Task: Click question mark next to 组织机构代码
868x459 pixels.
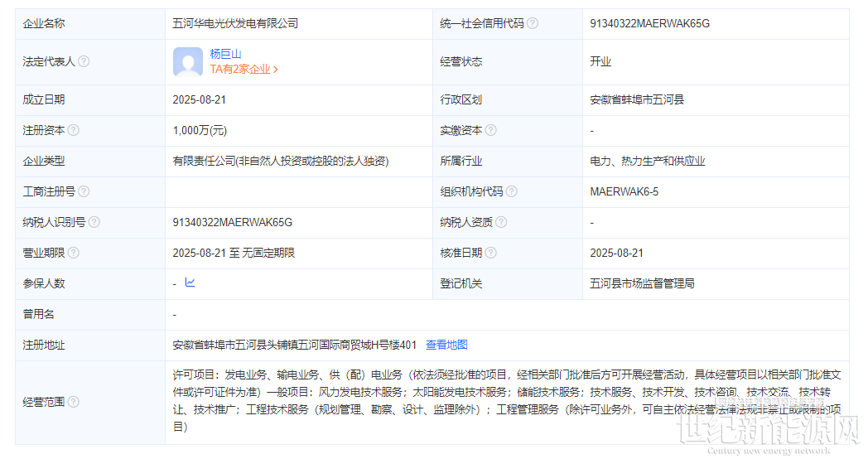Action: coord(512,191)
